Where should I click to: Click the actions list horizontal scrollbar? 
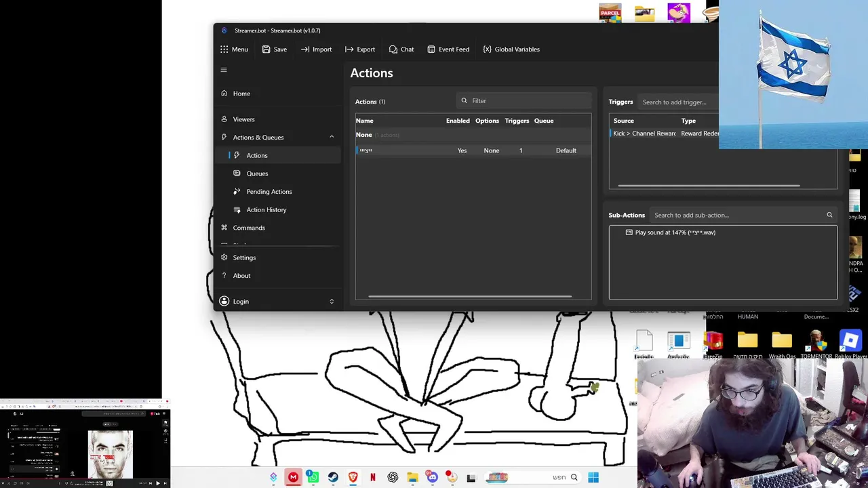(x=470, y=296)
